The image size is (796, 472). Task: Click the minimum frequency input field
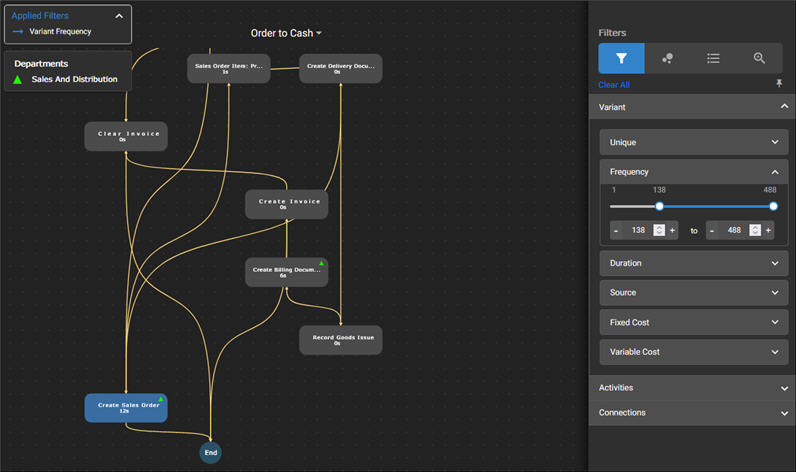coord(636,230)
